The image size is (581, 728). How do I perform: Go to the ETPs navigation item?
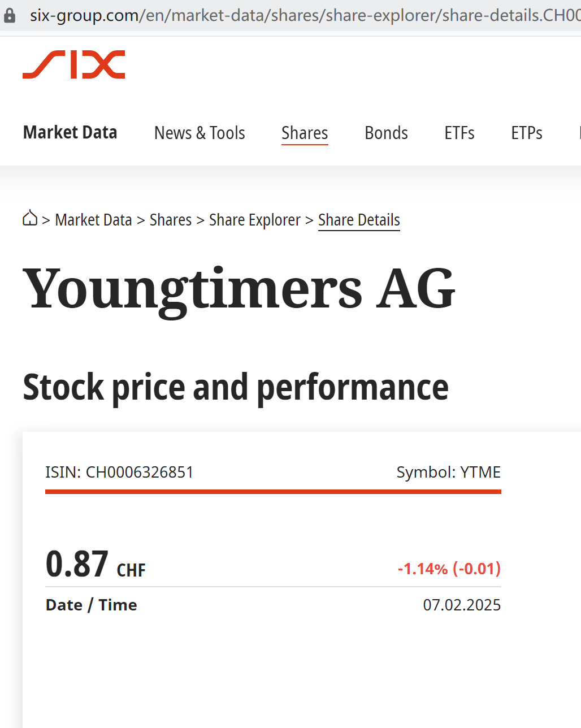click(x=526, y=133)
